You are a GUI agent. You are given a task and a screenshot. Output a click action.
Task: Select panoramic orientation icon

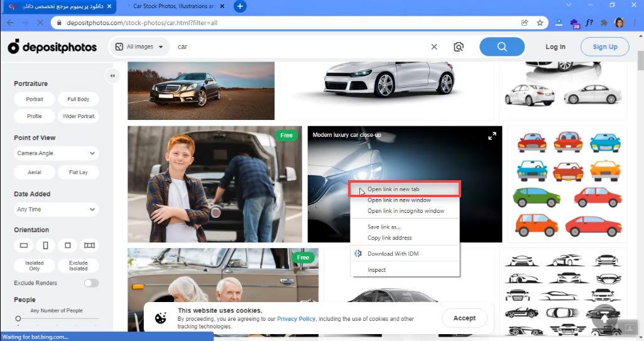coord(89,246)
